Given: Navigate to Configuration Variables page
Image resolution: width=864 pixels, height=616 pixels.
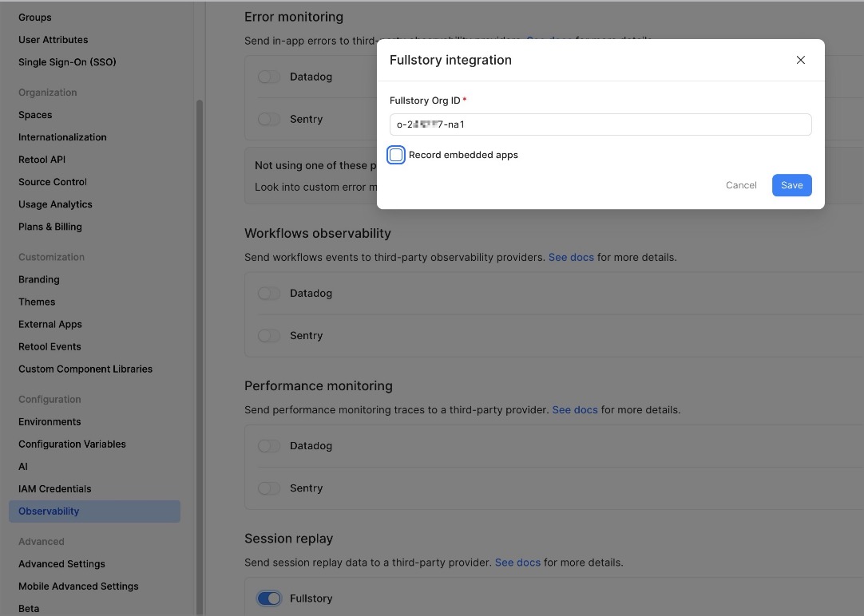Looking at the screenshot, I should (x=72, y=444).
